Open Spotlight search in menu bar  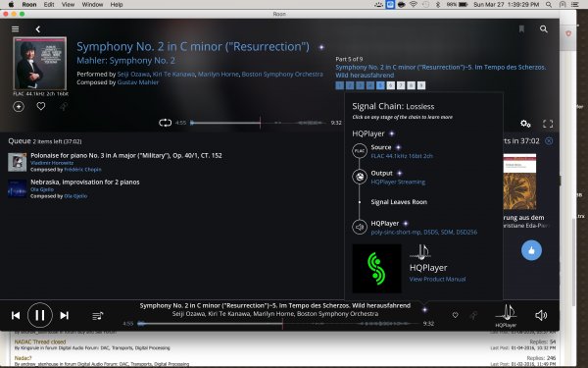coord(549,5)
